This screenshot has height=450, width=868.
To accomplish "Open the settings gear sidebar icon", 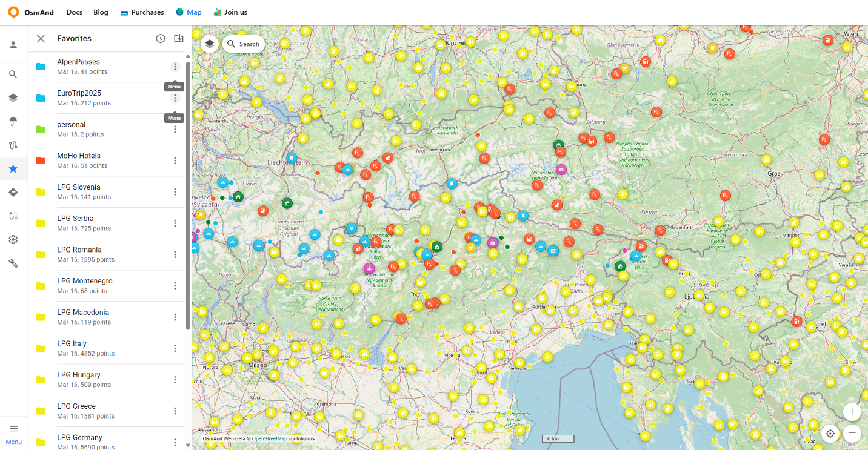I will click(x=13, y=240).
